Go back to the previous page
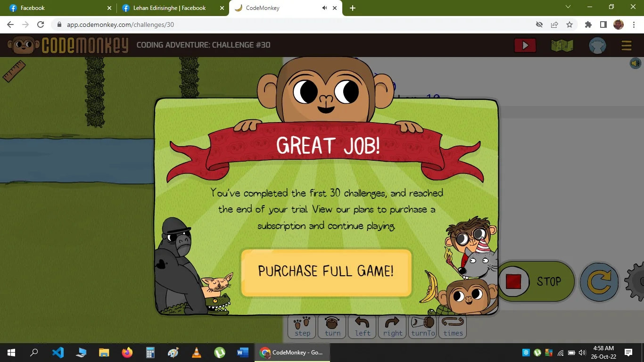644x362 pixels. (x=10, y=25)
